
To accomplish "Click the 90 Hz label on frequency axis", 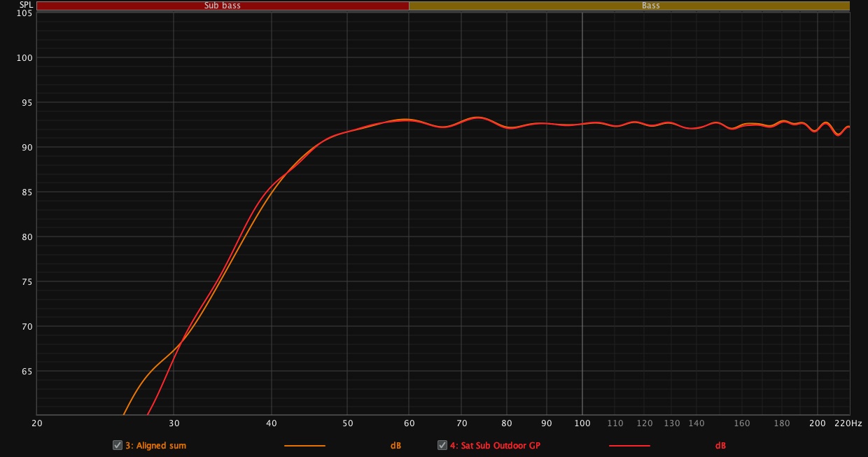I will click(x=547, y=423).
